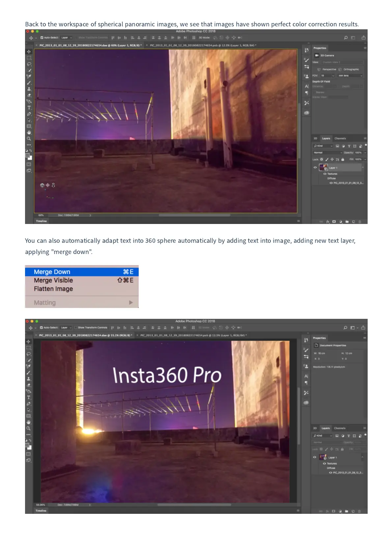Select Rectangular Marquee tool in 3D Camera window
This screenshot has width=392, height=554.
(x=29, y=58)
